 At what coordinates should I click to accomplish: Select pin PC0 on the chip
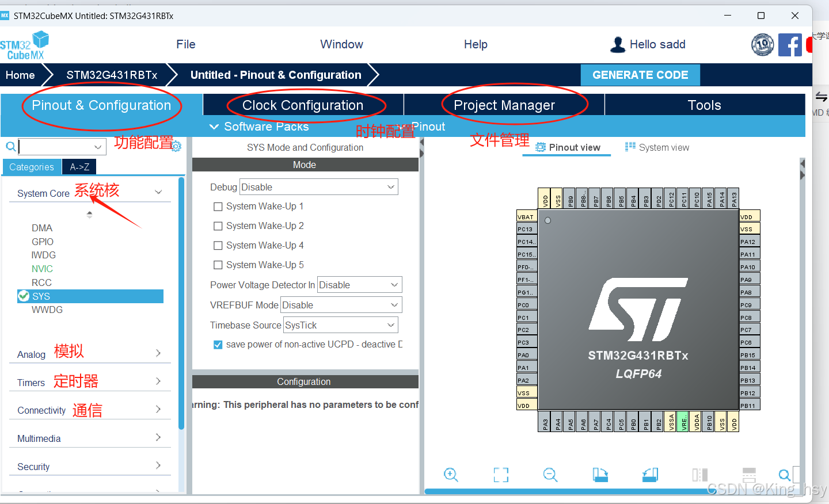click(527, 305)
